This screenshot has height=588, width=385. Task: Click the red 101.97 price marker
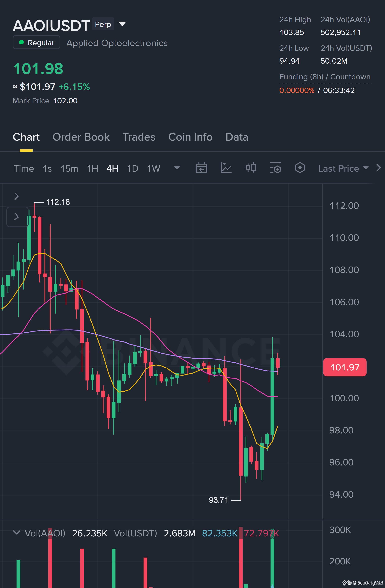345,367
